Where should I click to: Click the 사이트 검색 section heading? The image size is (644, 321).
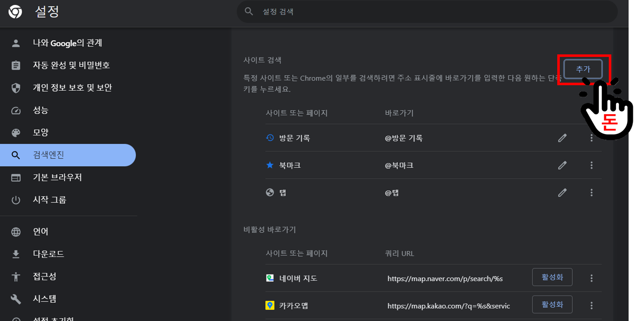(262, 60)
